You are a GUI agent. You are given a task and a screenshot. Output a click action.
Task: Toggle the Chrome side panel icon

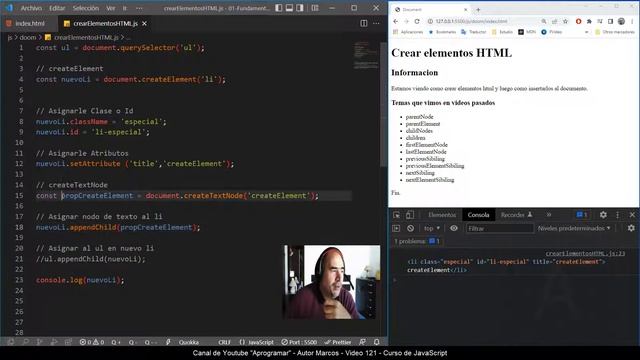click(610, 21)
